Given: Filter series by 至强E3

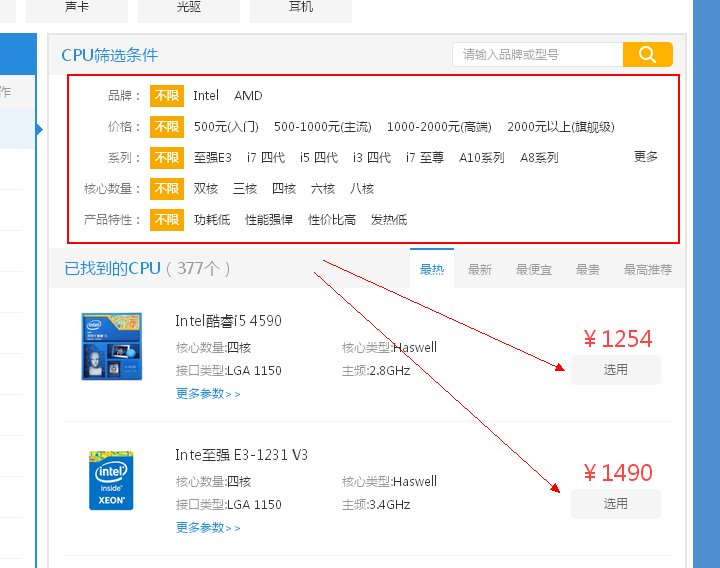Looking at the screenshot, I should [213, 157].
